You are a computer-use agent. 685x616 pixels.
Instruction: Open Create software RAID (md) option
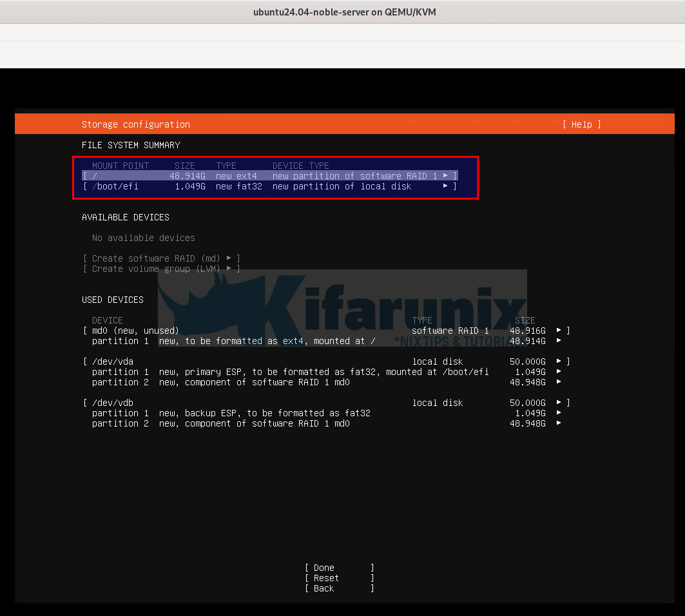coord(161,258)
